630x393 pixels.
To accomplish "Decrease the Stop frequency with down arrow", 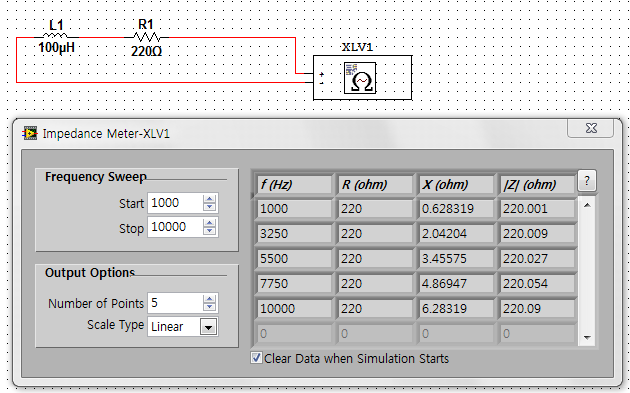I will point(209,231).
